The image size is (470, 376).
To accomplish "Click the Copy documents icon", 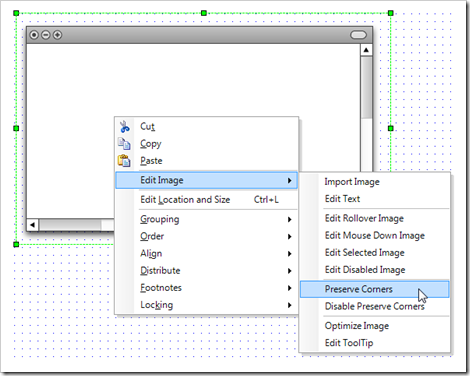I will point(124,144).
